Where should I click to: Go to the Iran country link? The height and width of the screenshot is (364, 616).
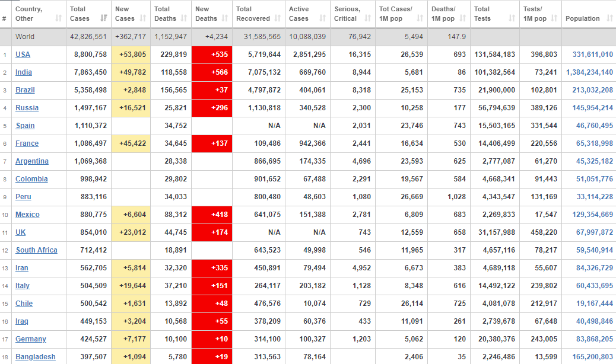[22, 268]
